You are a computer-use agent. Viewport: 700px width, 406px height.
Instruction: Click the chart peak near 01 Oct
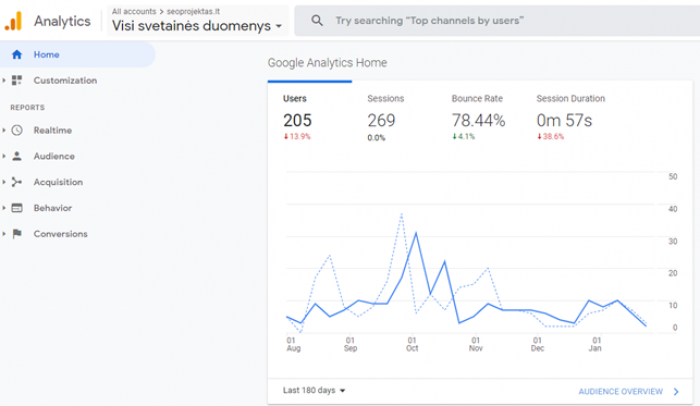[x=416, y=233]
